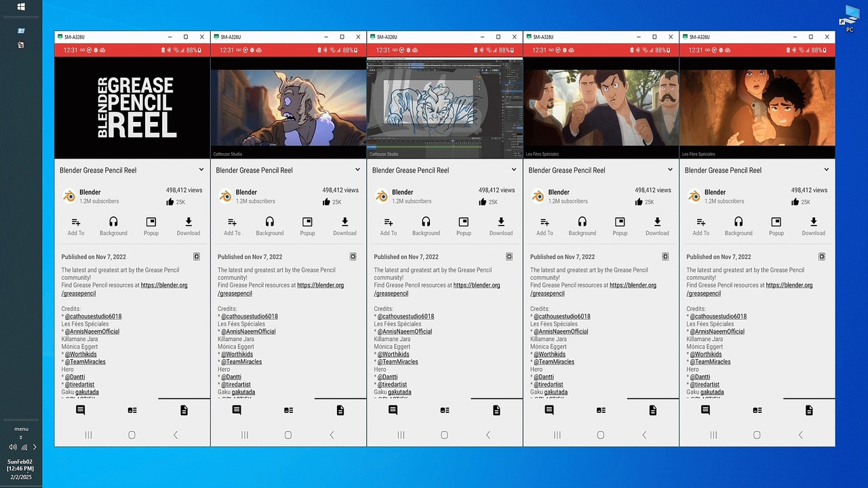Tap Popup in the mustached-men video window
Viewport: 868px width, 488px height.
click(x=620, y=226)
